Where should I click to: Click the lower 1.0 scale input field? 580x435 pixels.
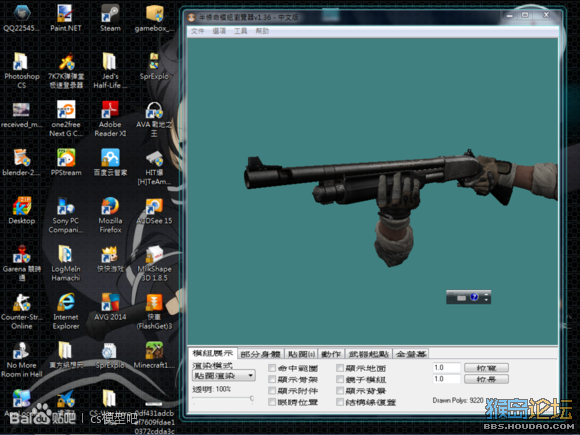pos(447,379)
